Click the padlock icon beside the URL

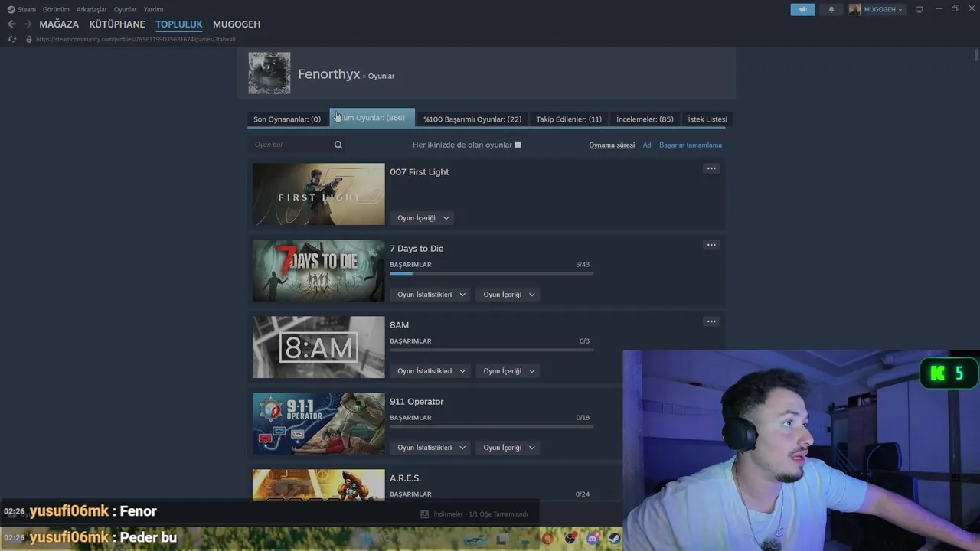29,39
